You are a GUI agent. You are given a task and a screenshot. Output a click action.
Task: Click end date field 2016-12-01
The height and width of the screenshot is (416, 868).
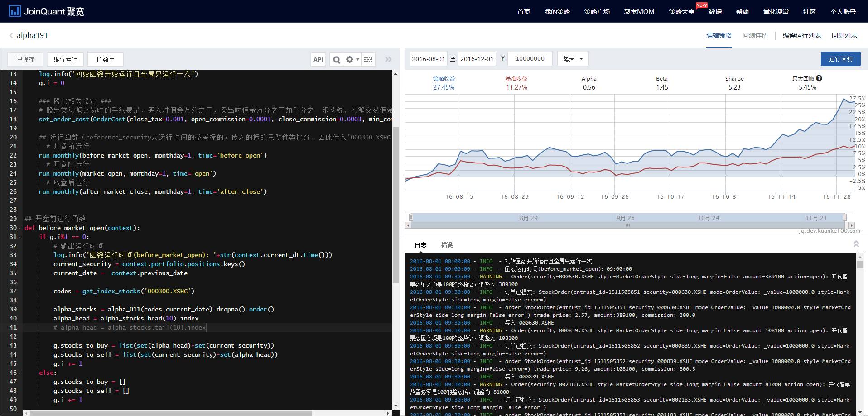[x=477, y=59]
